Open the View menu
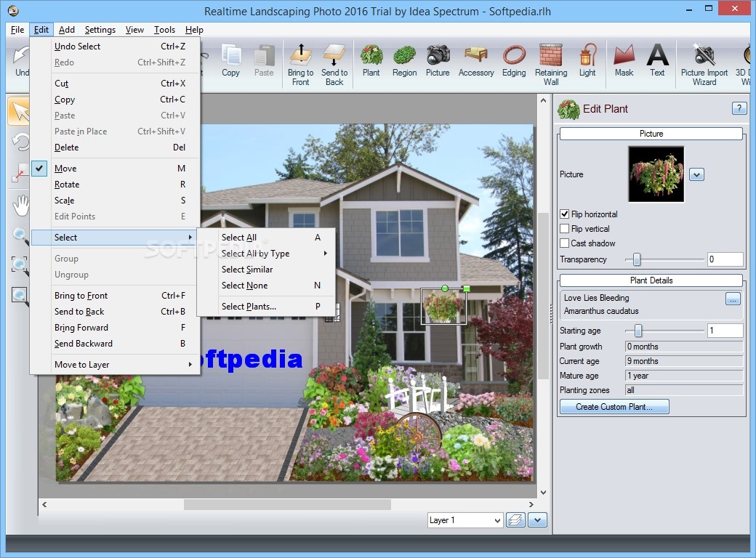The width and height of the screenshot is (756, 558). click(x=134, y=30)
